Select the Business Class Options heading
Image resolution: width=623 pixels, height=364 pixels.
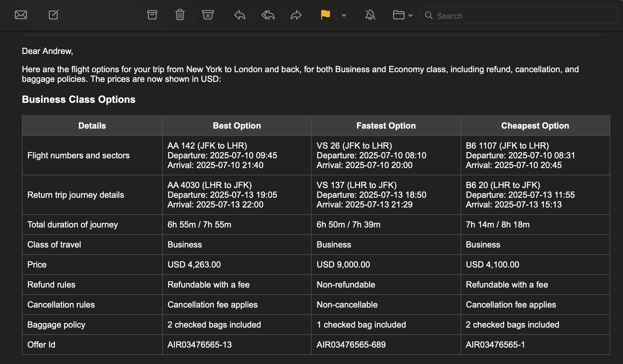tap(79, 99)
